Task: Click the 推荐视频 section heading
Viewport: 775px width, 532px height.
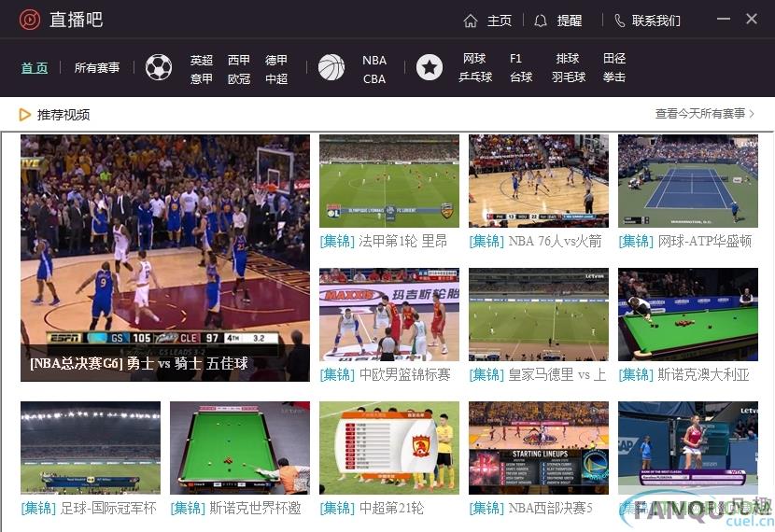Action: tap(63, 115)
